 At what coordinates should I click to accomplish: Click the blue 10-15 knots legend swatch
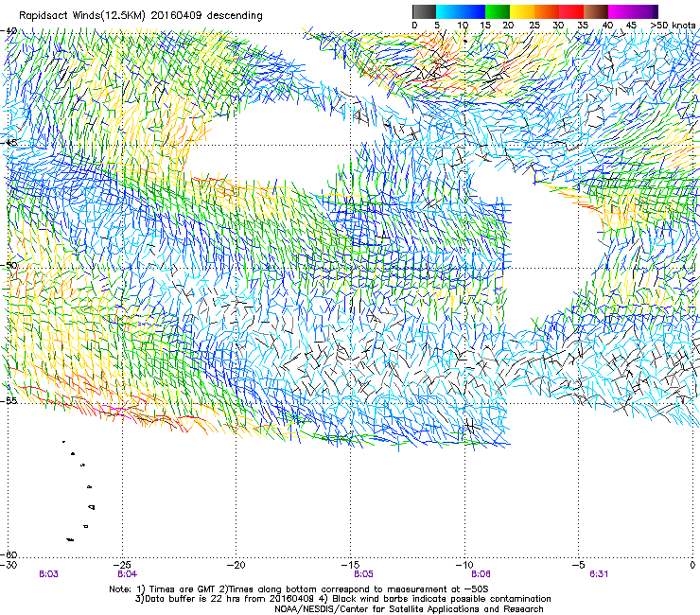pyautogui.click(x=473, y=11)
